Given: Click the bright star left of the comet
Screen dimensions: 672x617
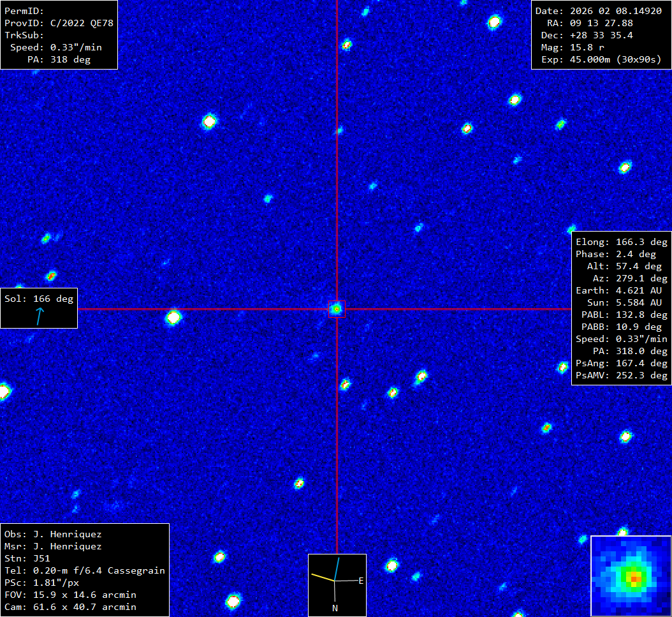Looking at the screenshot, I should 173,316.
